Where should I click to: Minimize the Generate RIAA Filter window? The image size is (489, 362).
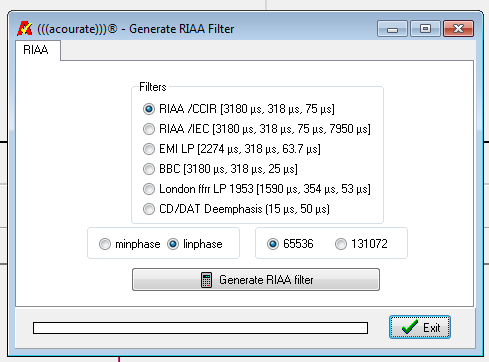point(392,29)
